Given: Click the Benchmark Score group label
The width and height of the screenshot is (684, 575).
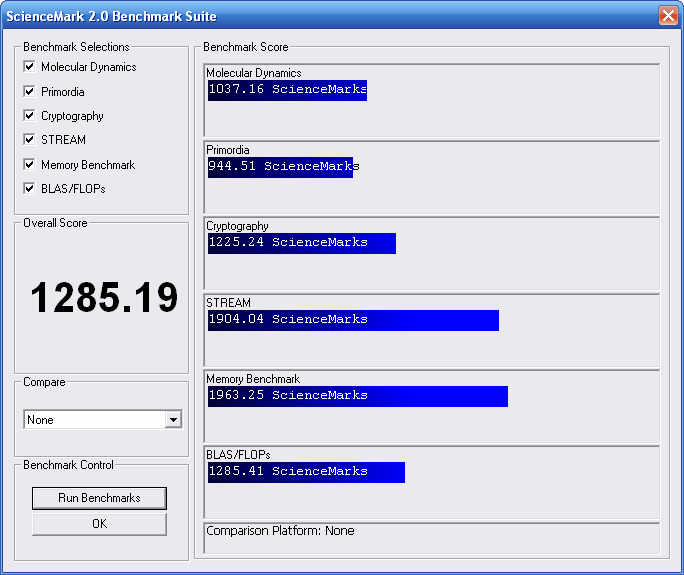Looking at the screenshot, I should (246, 47).
